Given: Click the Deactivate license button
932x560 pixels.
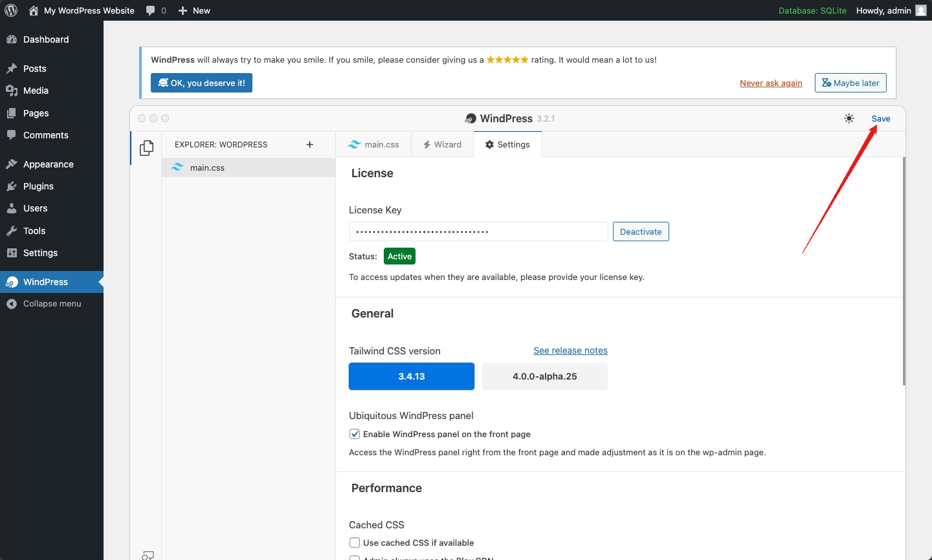Looking at the screenshot, I should click(x=641, y=232).
